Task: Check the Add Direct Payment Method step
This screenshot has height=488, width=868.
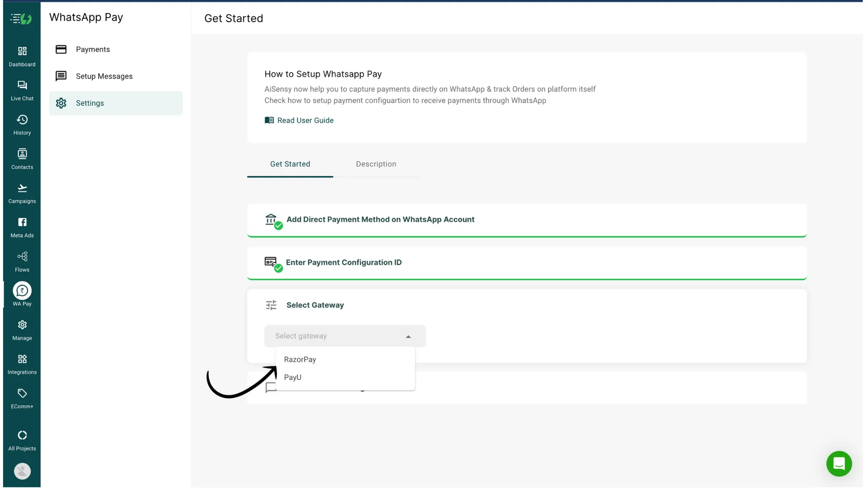Action: coord(380,219)
